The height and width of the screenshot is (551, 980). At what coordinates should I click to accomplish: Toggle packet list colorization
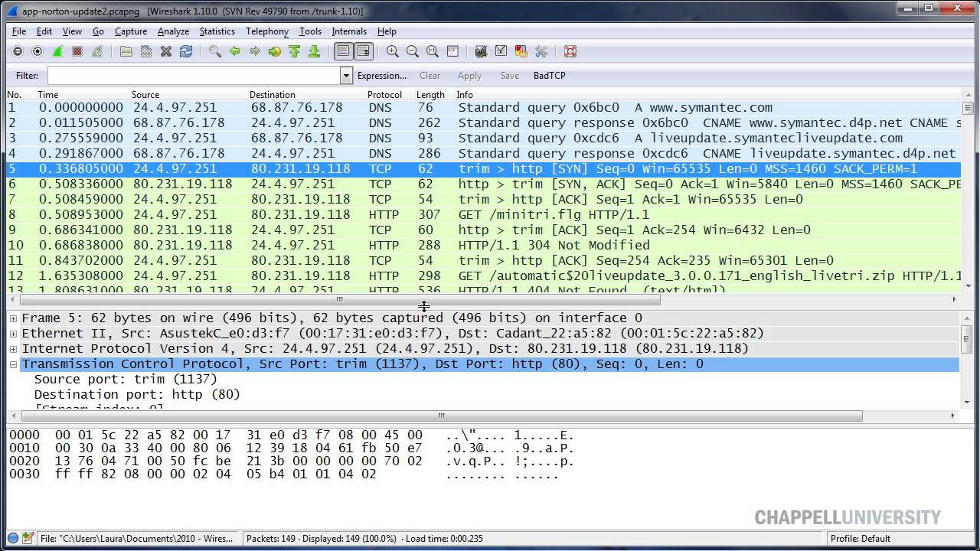pos(344,51)
